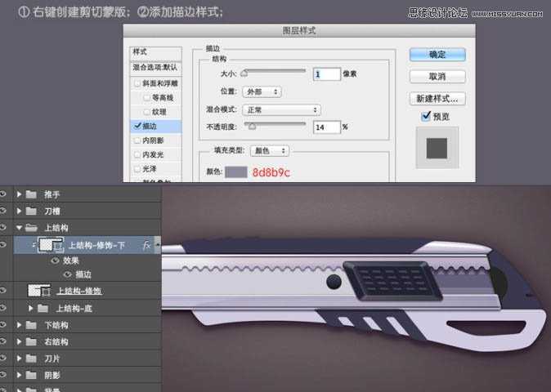Expand the 上结构-底 group triangle
Screen dimensions: 551x392
(x=30, y=308)
